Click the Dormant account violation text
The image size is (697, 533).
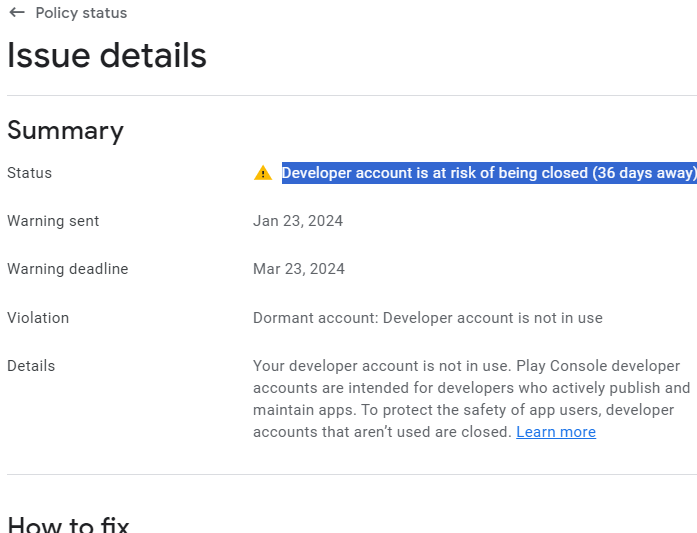[428, 317]
